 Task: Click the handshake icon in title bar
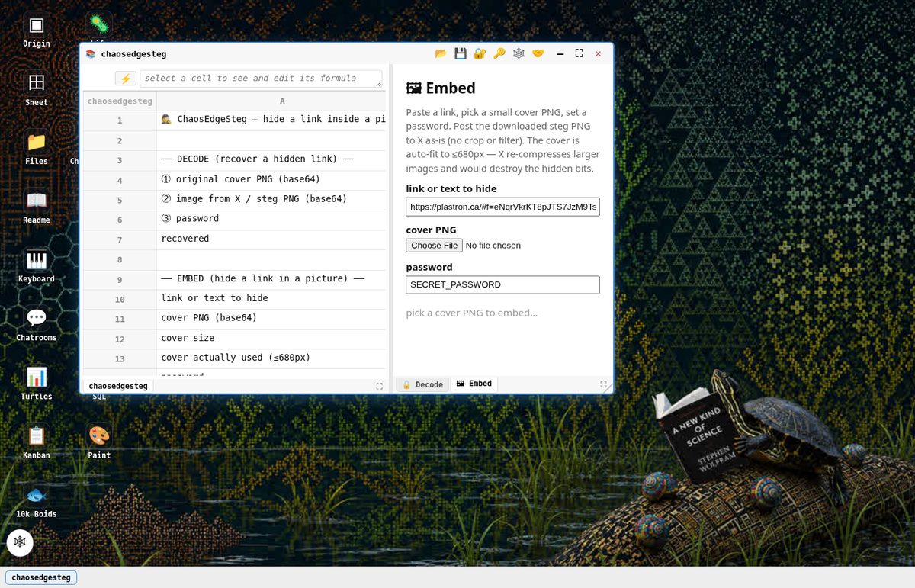pos(538,53)
